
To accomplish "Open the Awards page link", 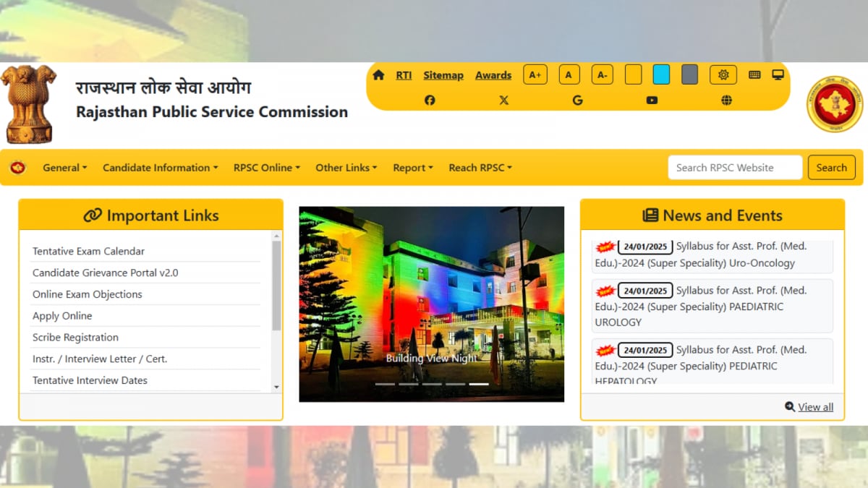I will click(493, 74).
